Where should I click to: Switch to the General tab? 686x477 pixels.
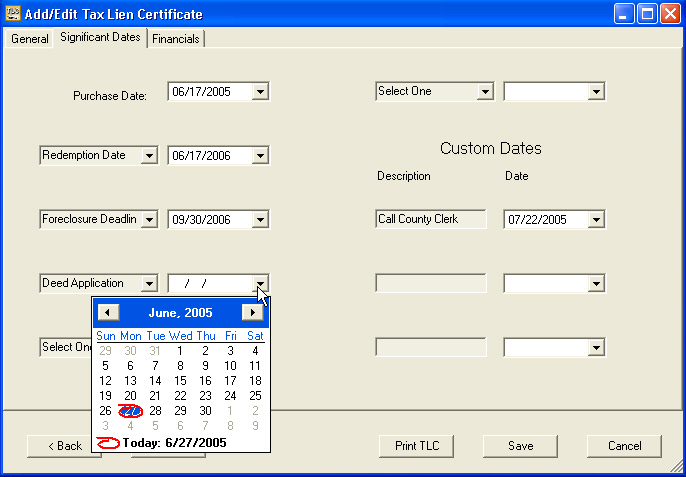coord(29,39)
